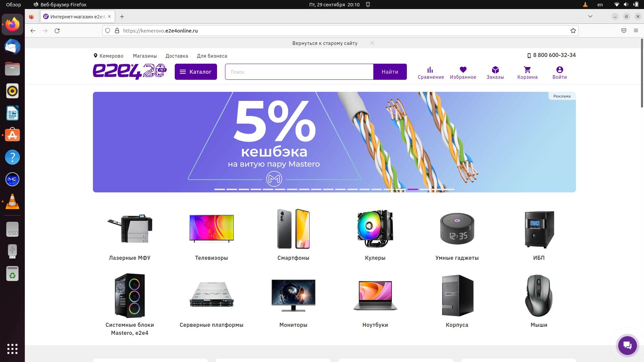Viewport: 644px width, 362px height.
Task: Click the e2e4 store logo
Action: [129, 71]
